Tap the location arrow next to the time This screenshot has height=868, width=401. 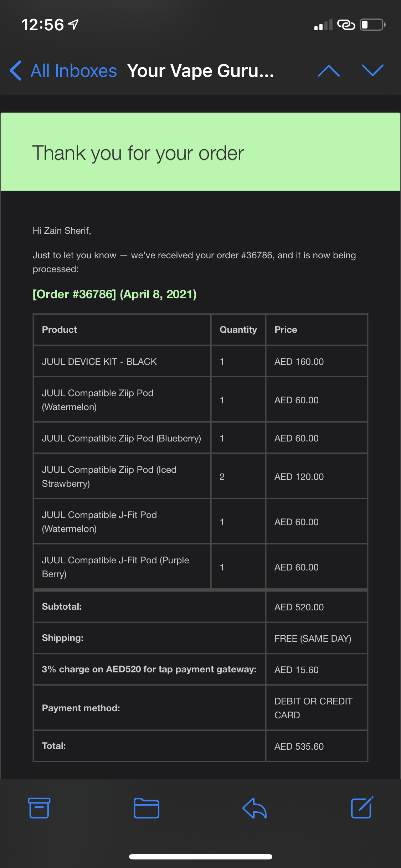coord(73,24)
